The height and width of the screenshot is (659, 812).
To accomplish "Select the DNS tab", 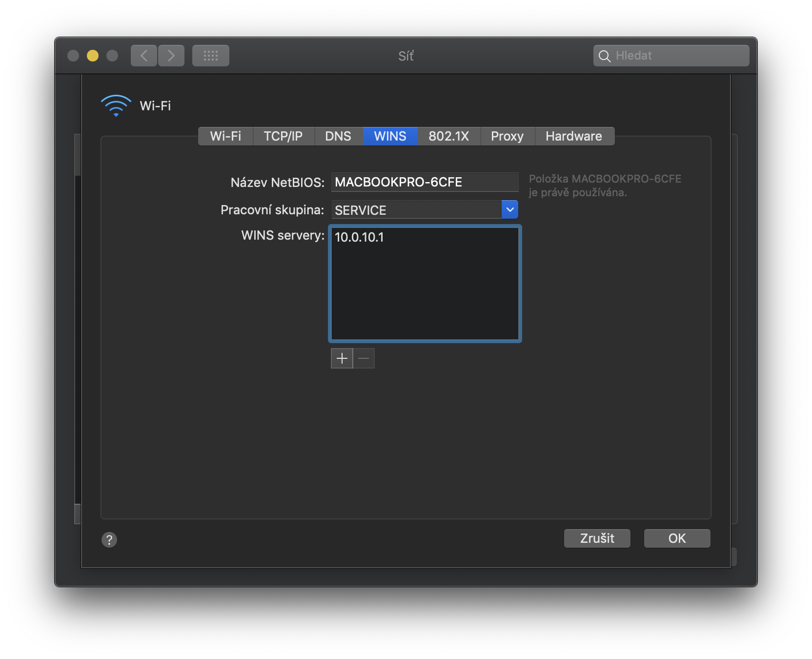I will pos(338,136).
